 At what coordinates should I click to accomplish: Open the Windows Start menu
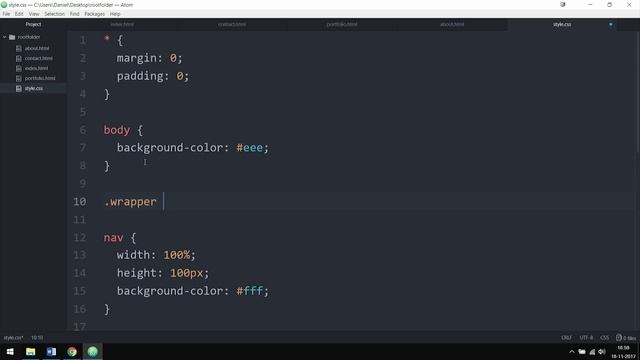pyautogui.click(x=10, y=351)
